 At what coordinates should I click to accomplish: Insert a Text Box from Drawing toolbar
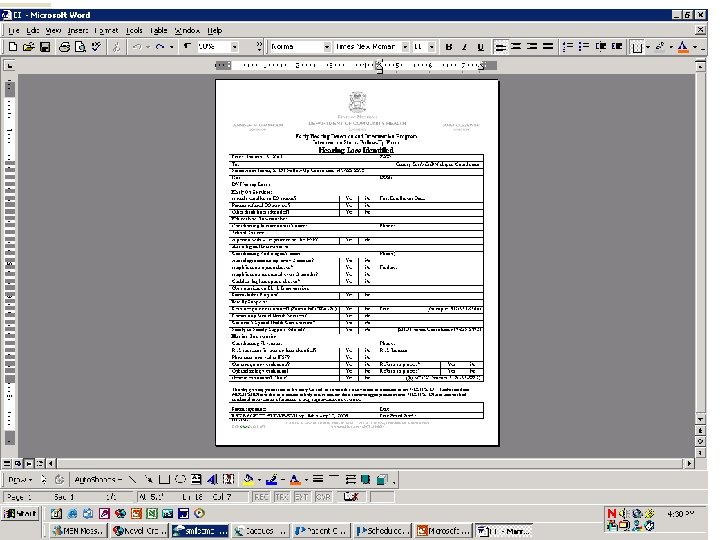tap(196, 479)
